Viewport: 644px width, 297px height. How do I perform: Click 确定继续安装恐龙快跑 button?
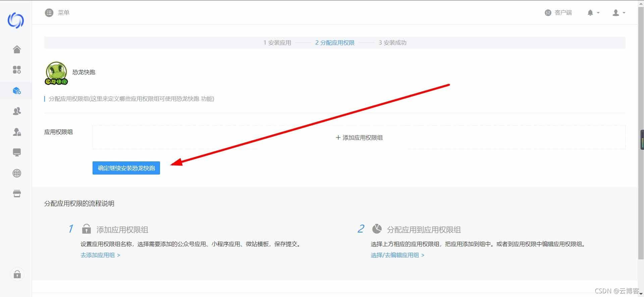(126, 168)
